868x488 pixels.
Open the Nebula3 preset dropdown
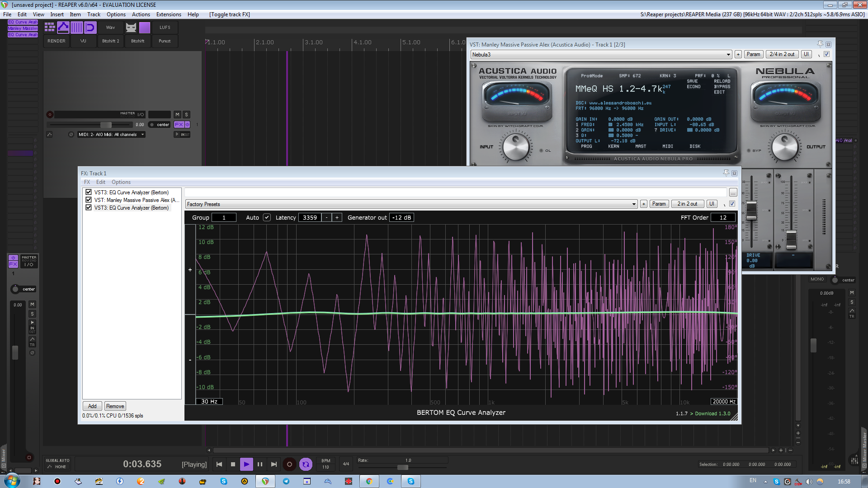pos(601,55)
